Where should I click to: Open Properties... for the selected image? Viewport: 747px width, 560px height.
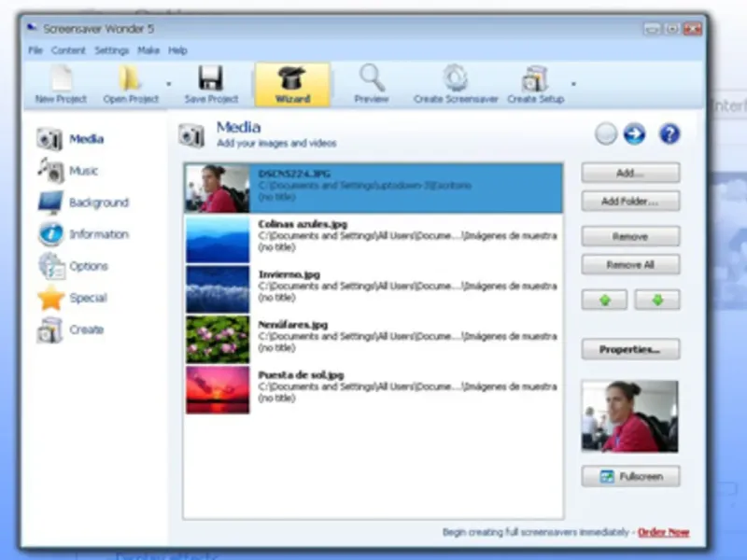[630, 349]
